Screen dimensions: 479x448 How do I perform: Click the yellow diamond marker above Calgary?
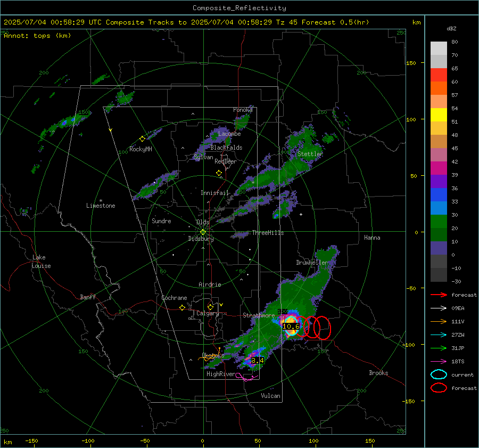pyautogui.click(x=210, y=307)
